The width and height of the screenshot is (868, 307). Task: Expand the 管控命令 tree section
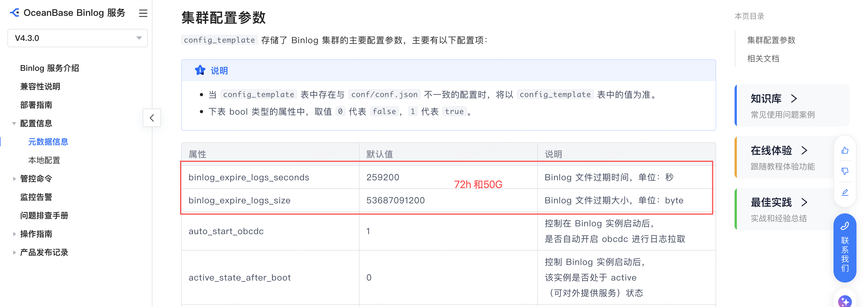(14, 179)
